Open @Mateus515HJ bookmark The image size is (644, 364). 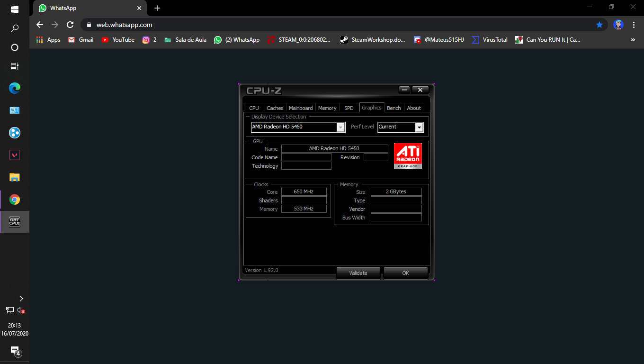point(438,40)
